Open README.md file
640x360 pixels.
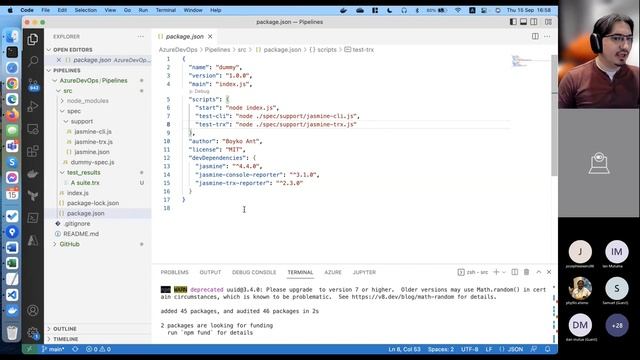tap(81, 234)
